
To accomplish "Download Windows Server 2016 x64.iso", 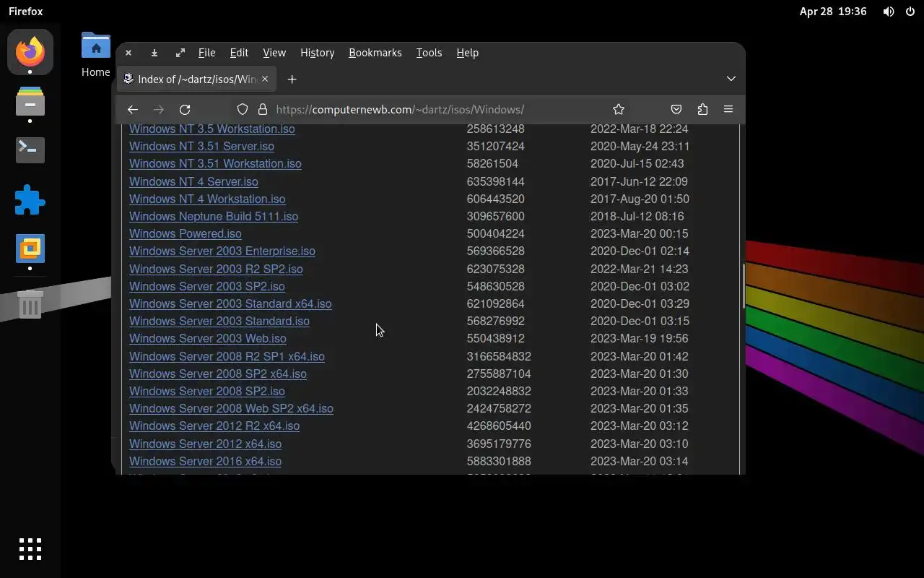I will (x=206, y=462).
